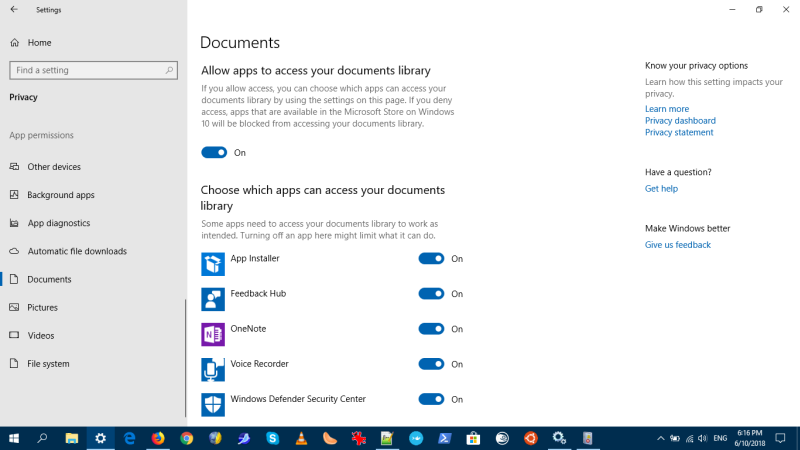
Task: Open Ubuntu app from taskbar
Action: (531, 438)
